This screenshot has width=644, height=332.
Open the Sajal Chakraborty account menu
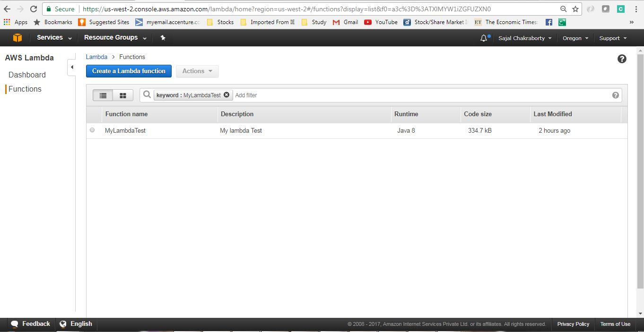(x=525, y=38)
